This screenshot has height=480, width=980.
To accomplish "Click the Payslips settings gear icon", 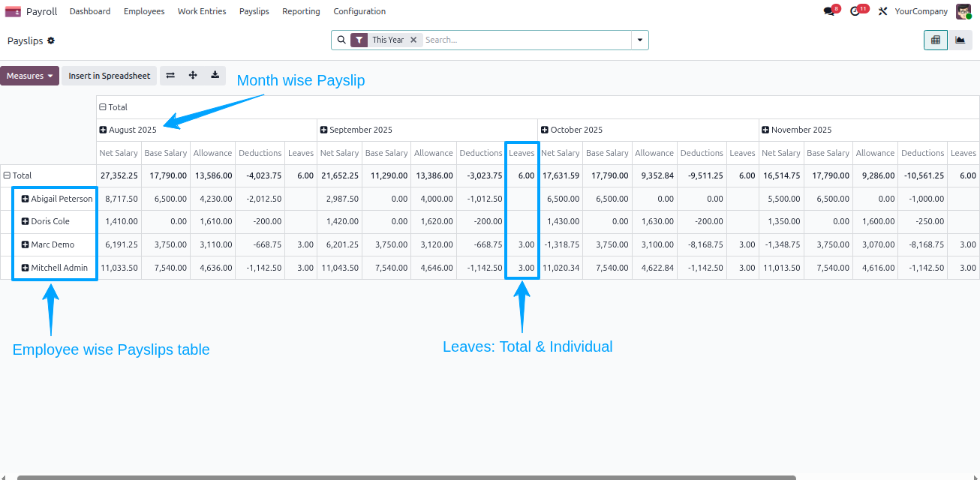I will [51, 40].
